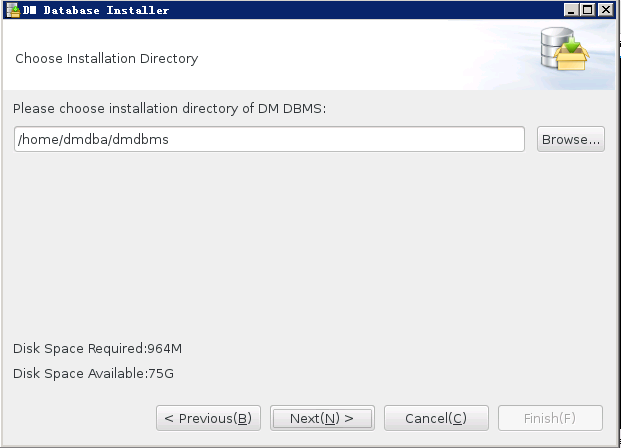The image size is (621, 448).
Task: Click the greyed-out Finish(F) button
Action: click(550, 418)
